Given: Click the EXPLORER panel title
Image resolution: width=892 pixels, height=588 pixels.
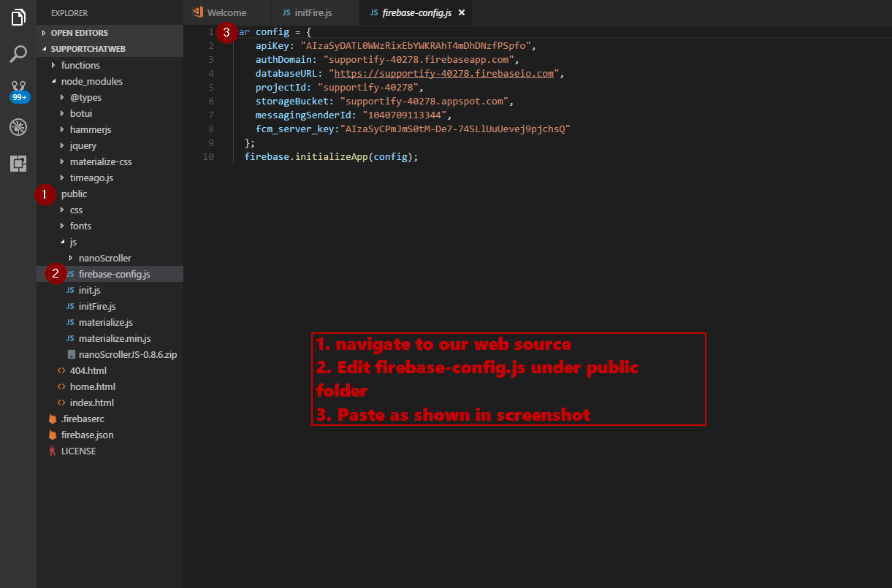Looking at the screenshot, I should tap(69, 13).
